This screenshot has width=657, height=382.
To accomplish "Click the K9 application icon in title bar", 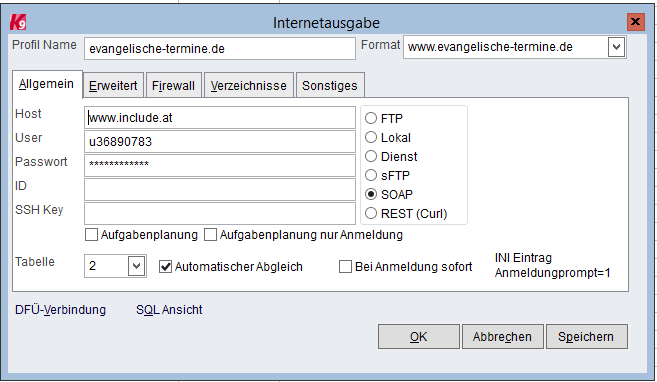I will click(x=18, y=22).
